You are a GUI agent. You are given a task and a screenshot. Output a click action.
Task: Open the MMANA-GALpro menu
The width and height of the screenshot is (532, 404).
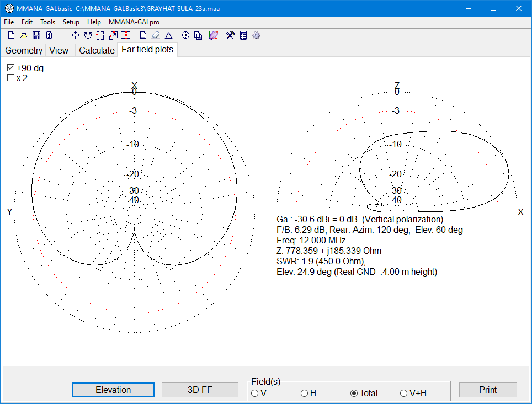point(133,22)
